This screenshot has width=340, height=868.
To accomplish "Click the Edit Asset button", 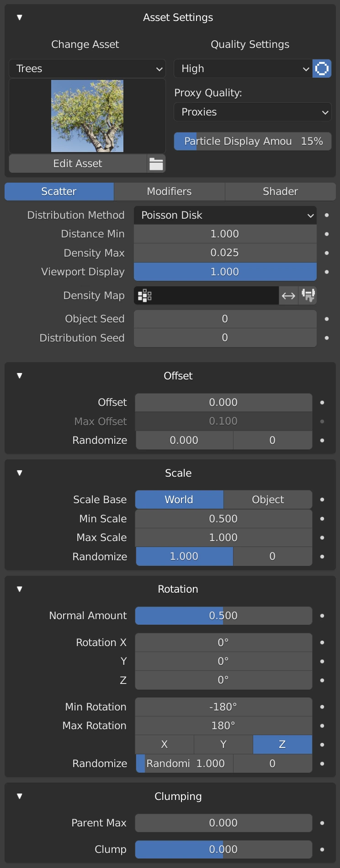I will [78, 164].
